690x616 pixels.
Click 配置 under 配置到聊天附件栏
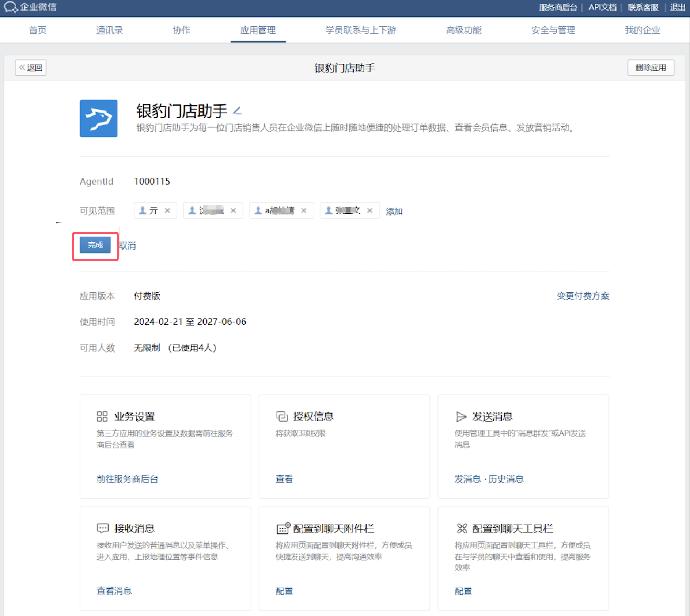click(x=284, y=591)
